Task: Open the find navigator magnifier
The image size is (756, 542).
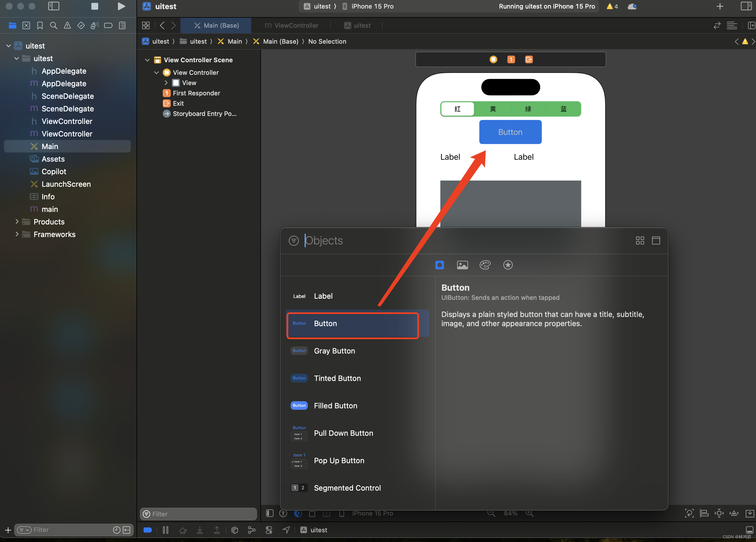Action: [x=53, y=25]
